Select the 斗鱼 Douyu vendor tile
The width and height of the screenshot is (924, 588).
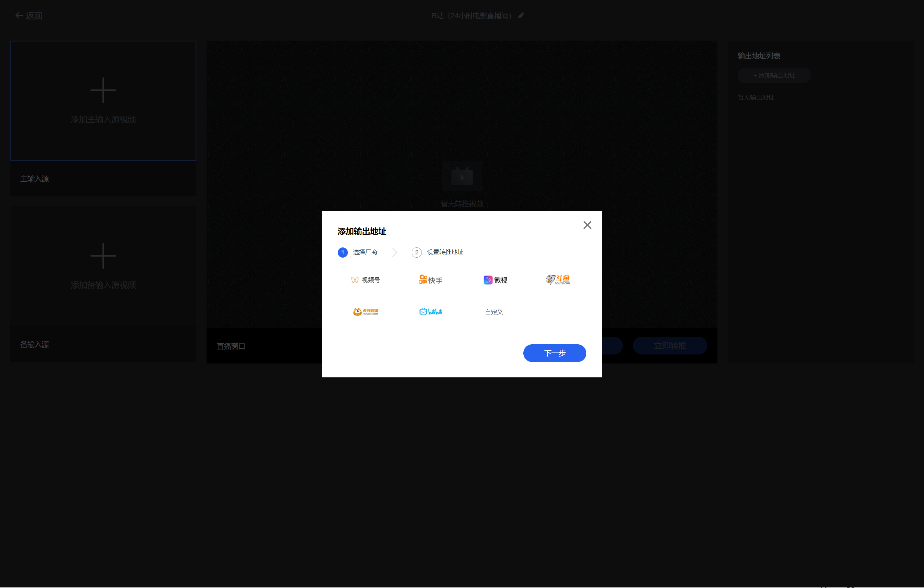coord(558,280)
